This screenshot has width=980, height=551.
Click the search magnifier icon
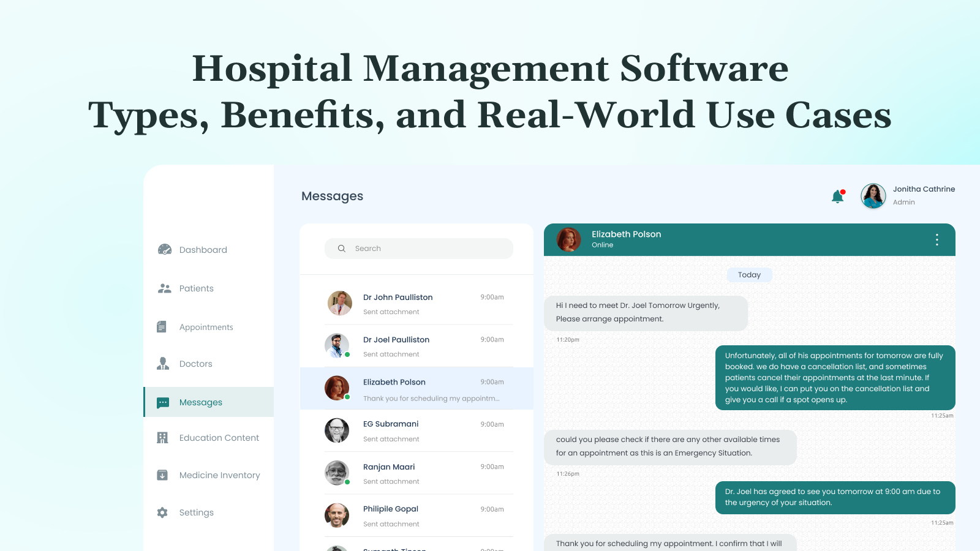coord(342,249)
